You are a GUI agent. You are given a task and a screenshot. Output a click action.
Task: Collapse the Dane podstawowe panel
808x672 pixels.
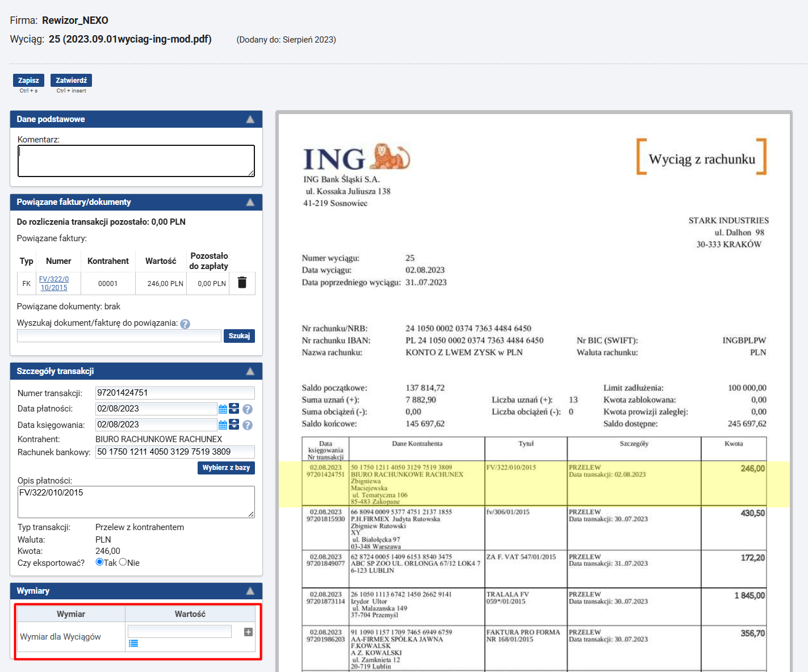click(x=250, y=119)
